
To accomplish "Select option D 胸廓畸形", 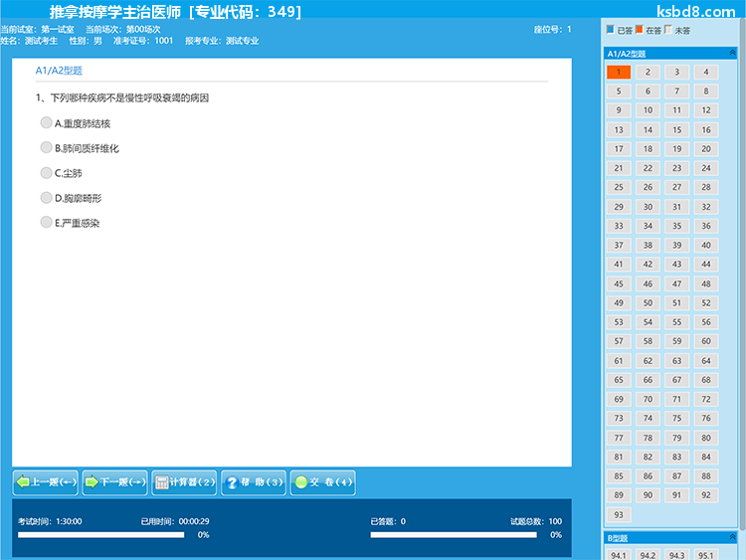I will [46, 198].
